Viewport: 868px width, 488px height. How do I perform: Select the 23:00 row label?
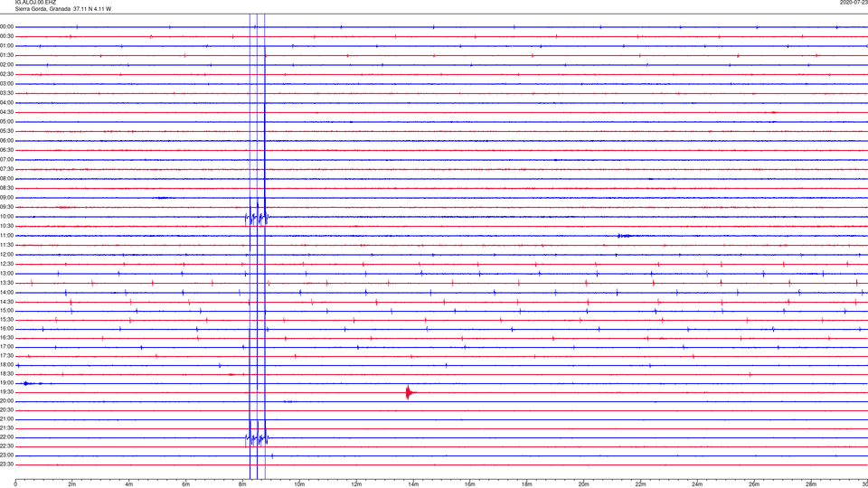point(7,455)
